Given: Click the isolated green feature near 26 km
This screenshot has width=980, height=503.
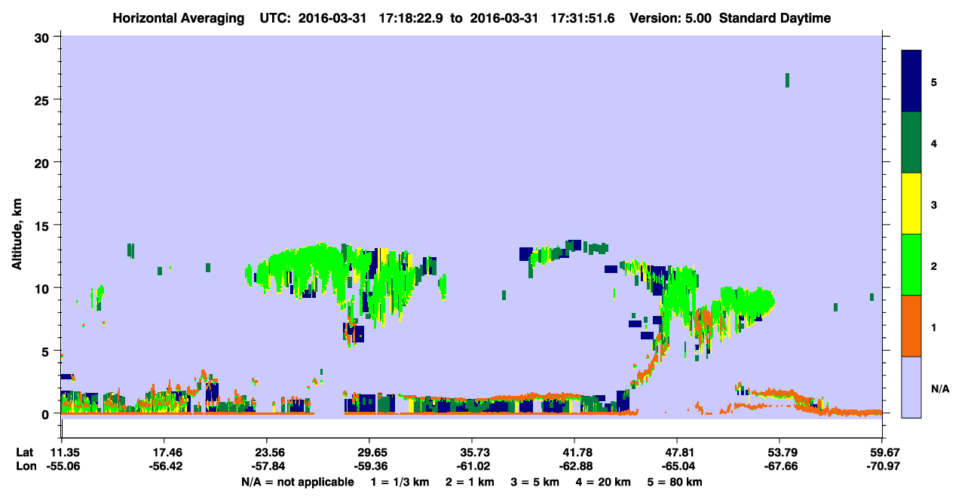Looking at the screenshot, I should click(x=787, y=80).
